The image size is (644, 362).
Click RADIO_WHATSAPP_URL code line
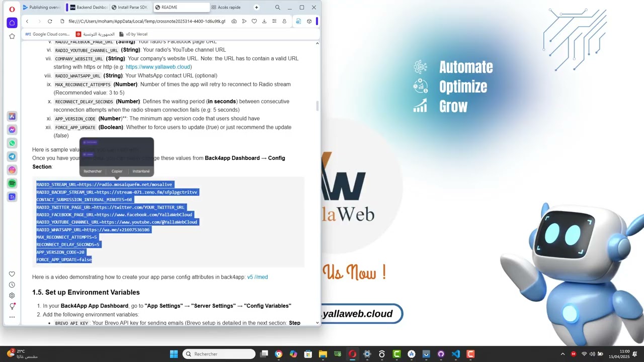pos(93,230)
